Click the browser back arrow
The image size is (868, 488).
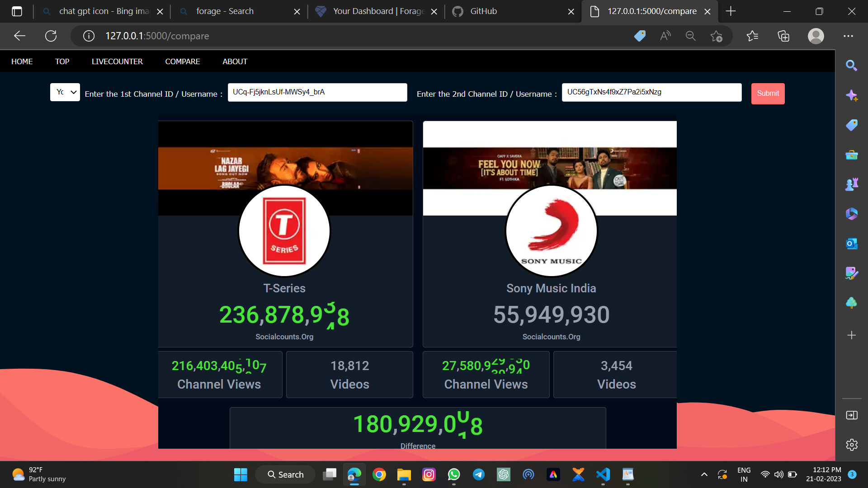(x=19, y=36)
